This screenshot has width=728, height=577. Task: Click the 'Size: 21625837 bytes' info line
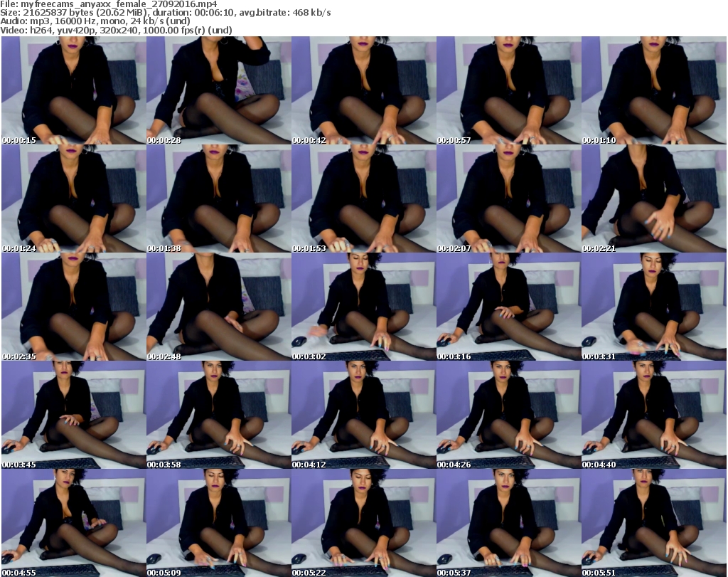click(x=166, y=13)
